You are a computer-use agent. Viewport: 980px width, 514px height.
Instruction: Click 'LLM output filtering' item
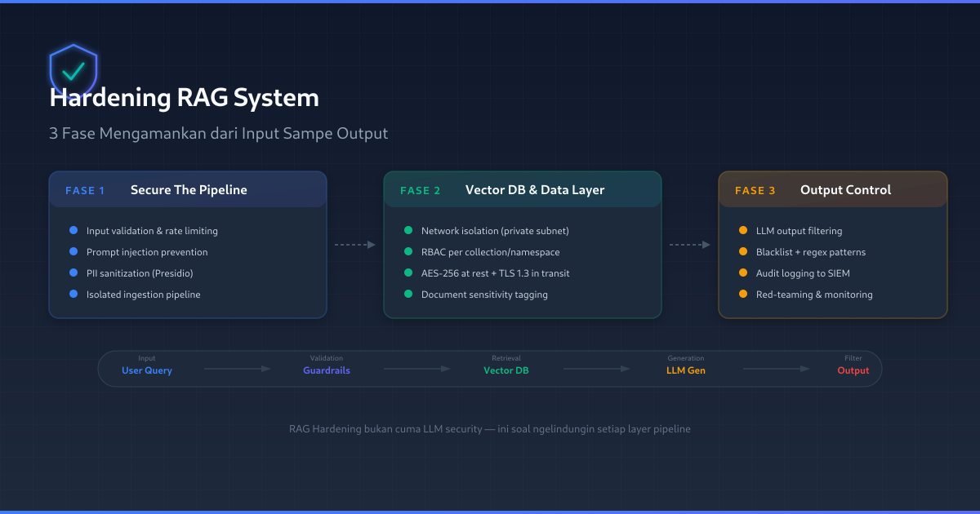pyautogui.click(x=799, y=231)
